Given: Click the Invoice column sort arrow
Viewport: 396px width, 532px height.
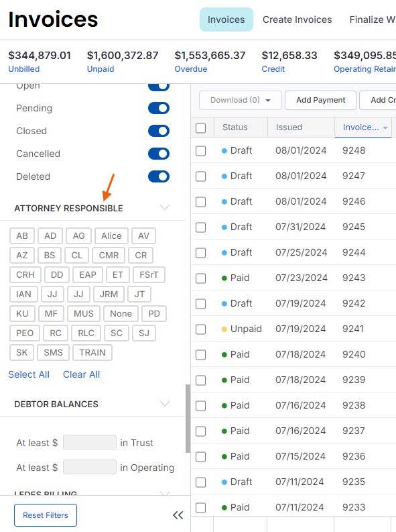Looking at the screenshot, I should click(x=385, y=127).
